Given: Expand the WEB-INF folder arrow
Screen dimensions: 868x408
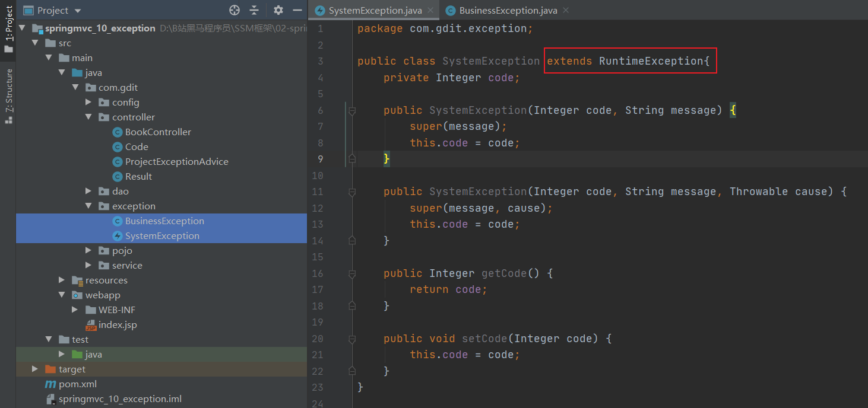Looking at the screenshot, I should (x=75, y=310).
